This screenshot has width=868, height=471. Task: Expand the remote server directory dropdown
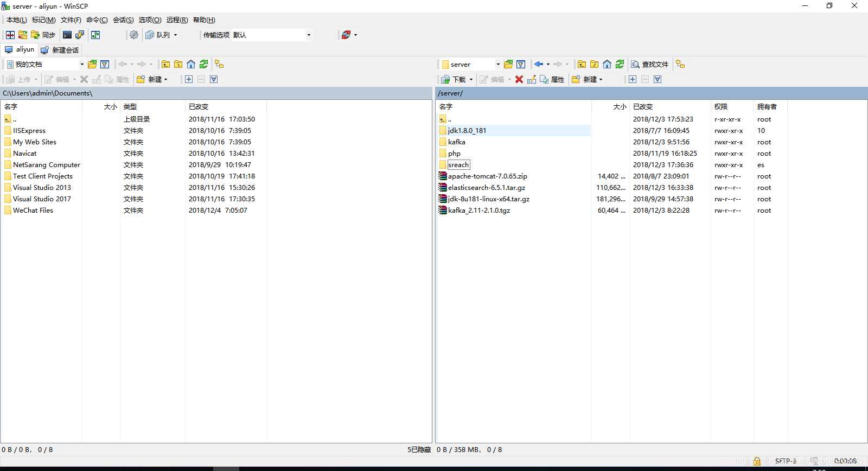(498, 64)
